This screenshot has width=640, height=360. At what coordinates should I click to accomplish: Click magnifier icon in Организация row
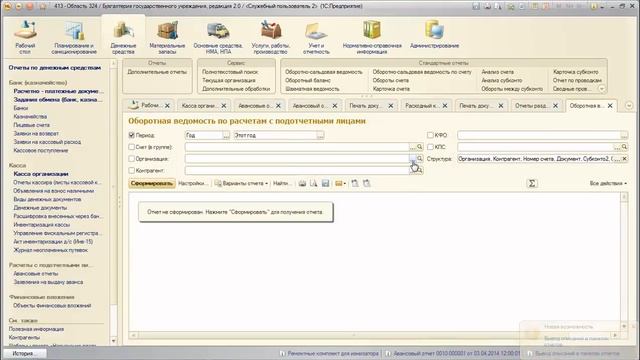(x=420, y=159)
